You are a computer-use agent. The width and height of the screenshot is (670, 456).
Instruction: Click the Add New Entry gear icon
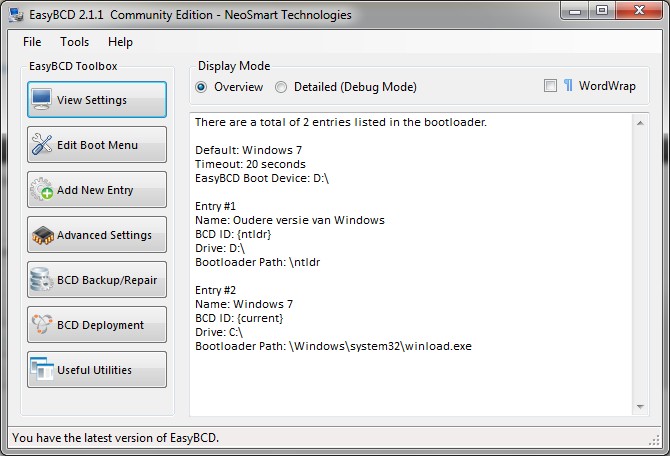click(42, 189)
